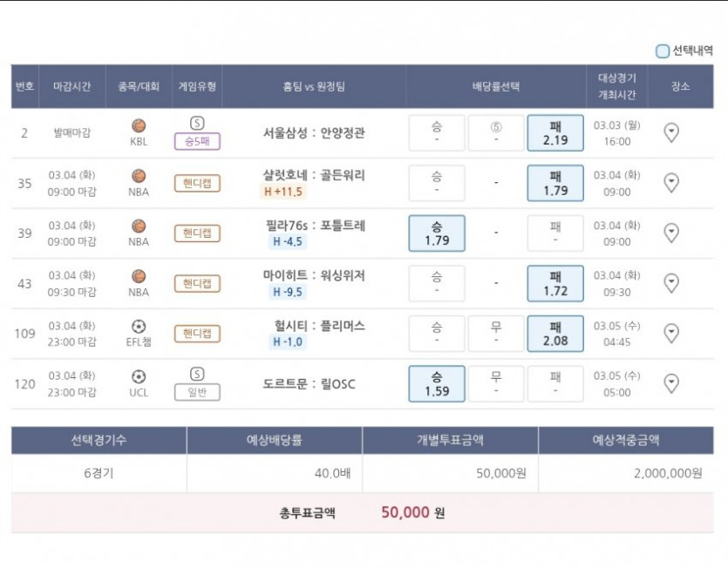Click the 배당률선택 column header
728x568 pixels.
pyautogui.click(x=496, y=86)
